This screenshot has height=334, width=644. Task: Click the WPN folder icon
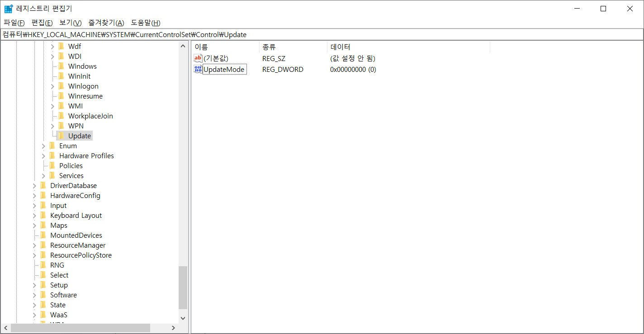pos(61,126)
